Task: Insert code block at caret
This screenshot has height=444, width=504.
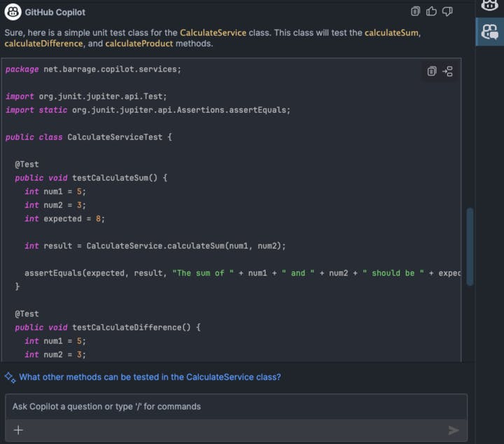Action: pyautogui.click(x=448, y=71)
